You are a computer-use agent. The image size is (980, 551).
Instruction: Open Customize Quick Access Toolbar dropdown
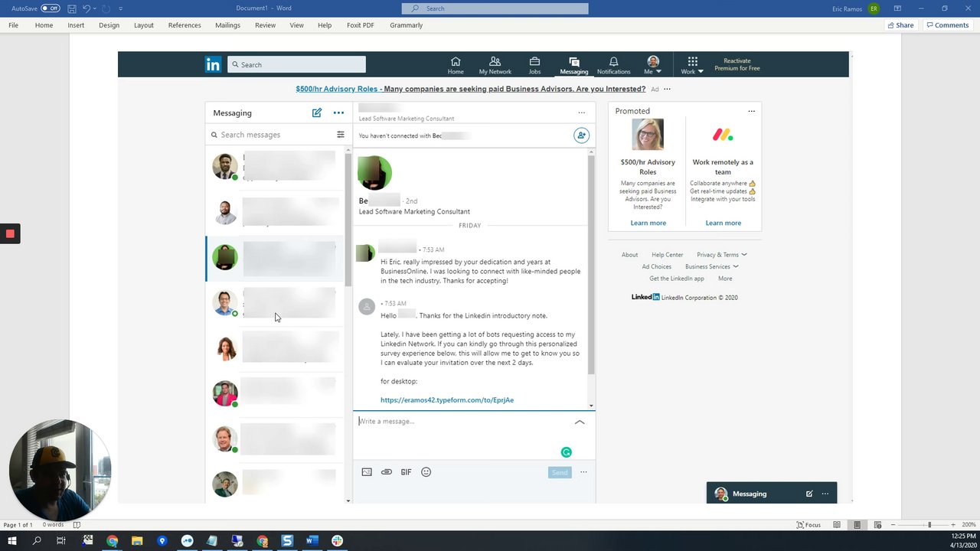click(x=120, y=8)
